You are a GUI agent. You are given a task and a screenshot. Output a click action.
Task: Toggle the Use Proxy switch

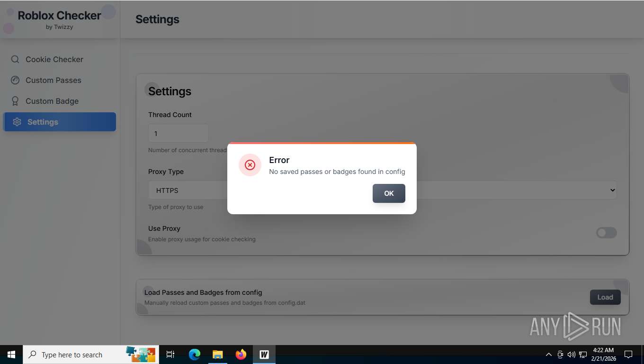point(606,233)
